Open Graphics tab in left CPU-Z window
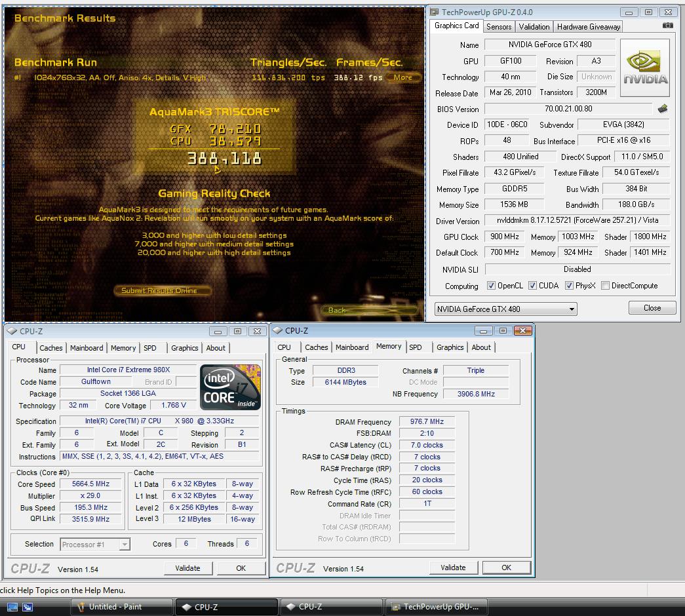Screen dimensions: 685x616 (184, 348)
